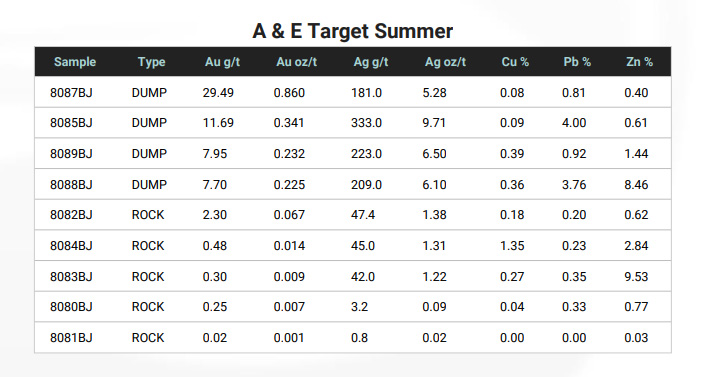This screenshot has height=377, width=701.
Task: Click the Ag oz/t column header
Action: 445,62
